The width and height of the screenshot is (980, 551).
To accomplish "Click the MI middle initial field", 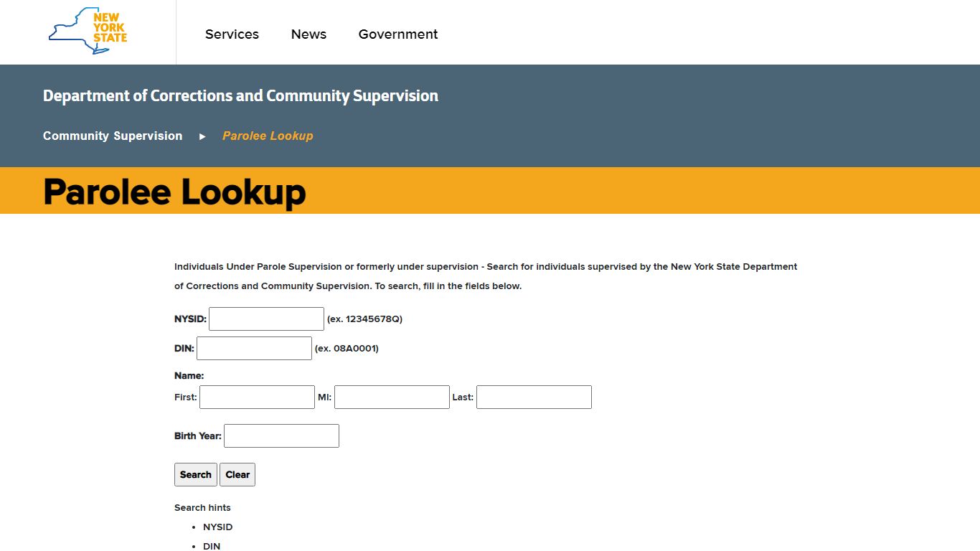I will (x=392, y=397).
